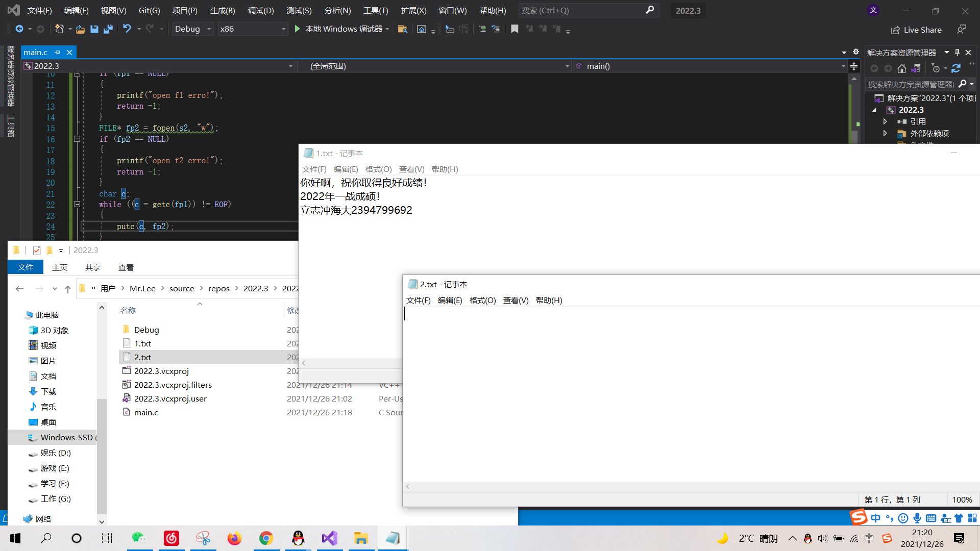Switch to 查看 tab in File Explorer
Screen dimensions: 980x551
126,267
